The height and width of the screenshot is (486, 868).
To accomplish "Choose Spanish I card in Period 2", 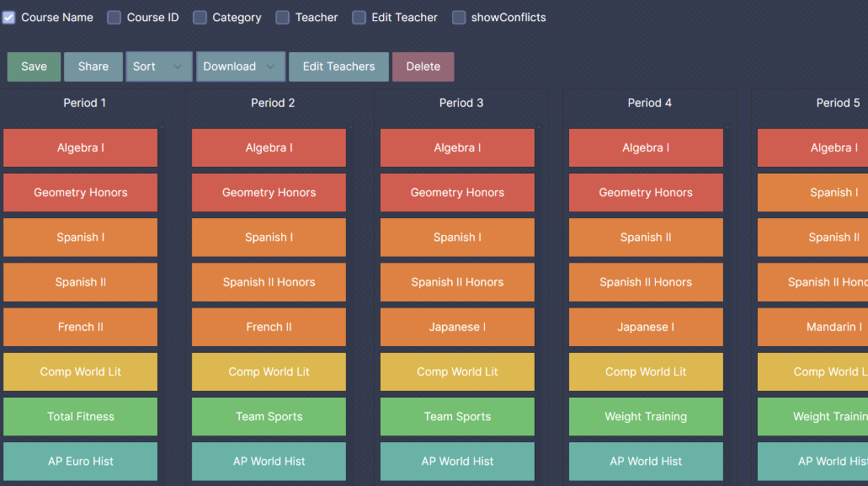I will click(x=269, y=238).
